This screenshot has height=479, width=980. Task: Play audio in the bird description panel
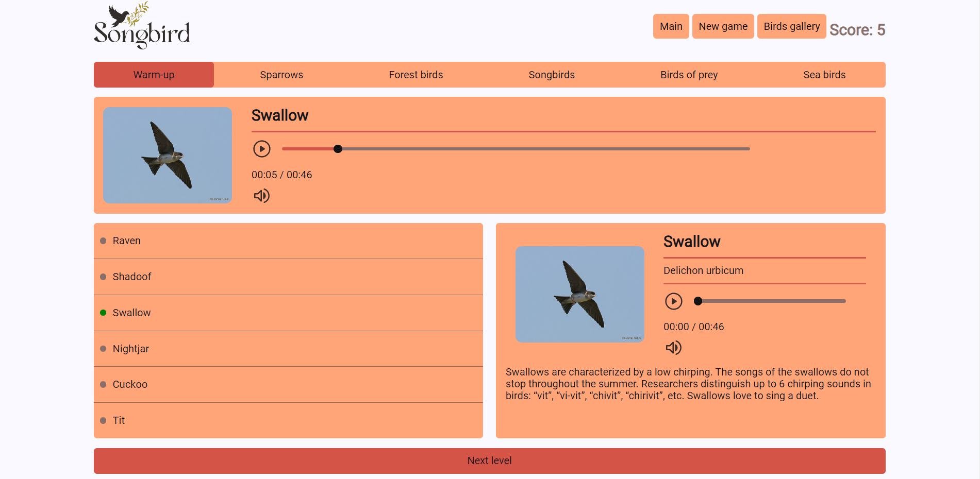tap(673, 301)
